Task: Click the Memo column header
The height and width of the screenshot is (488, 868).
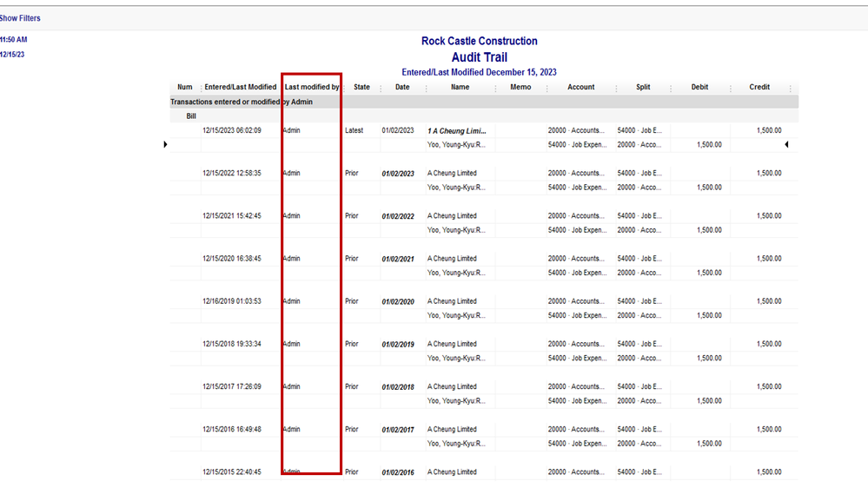Action: click(520, 88)
